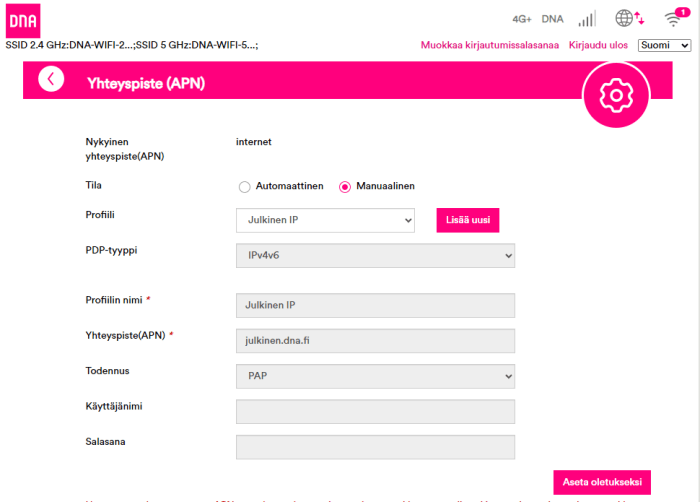This screenshot has width=700, height=502.
Task: Select Manuaalinen mode
Action: click(345, 187)
